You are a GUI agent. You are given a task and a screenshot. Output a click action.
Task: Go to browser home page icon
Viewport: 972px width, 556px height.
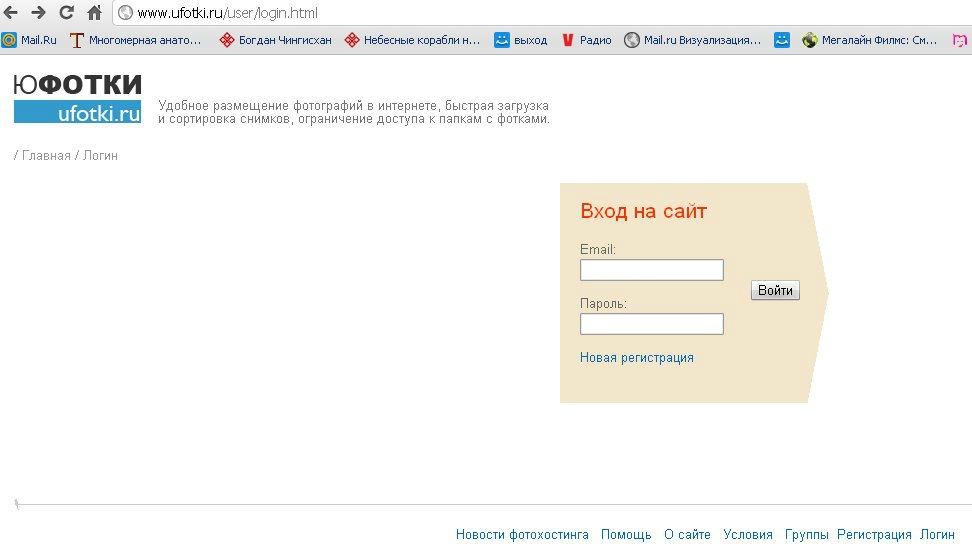coord(95,13)
